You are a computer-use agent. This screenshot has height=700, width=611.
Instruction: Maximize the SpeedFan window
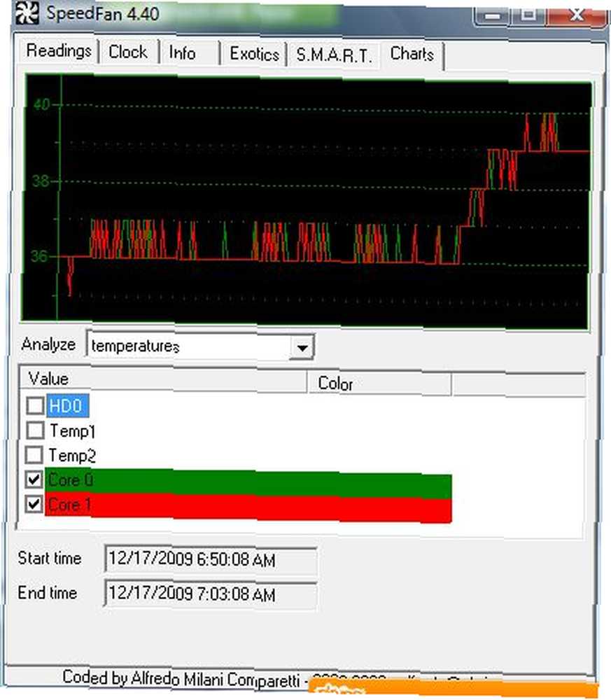pos(528,15)
